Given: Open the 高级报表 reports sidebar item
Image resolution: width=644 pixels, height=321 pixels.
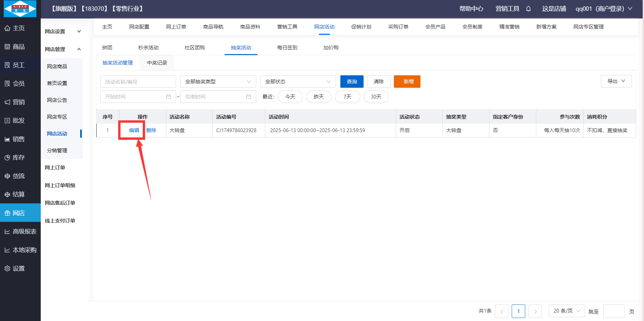Looking at the screenshot, I should click(x=20, y=232).
